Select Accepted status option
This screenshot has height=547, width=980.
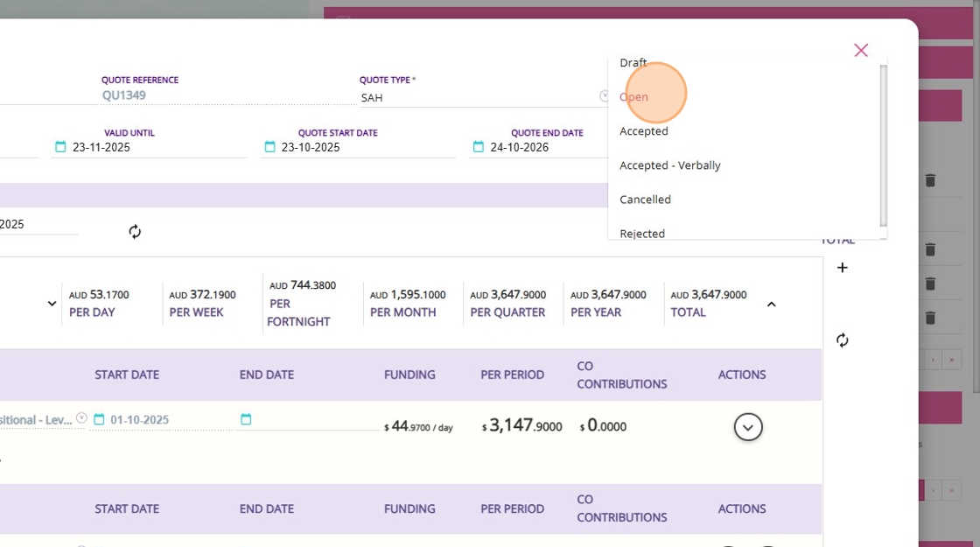[644, 131]
